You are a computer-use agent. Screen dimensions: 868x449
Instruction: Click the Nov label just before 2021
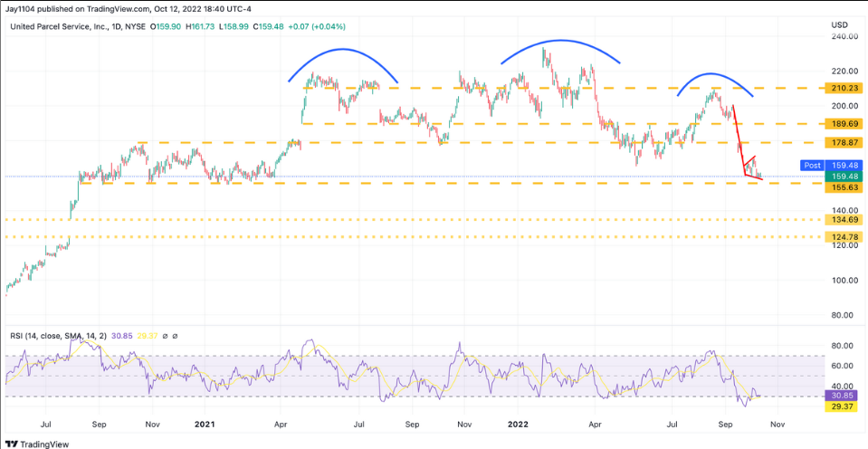[152, 424]
